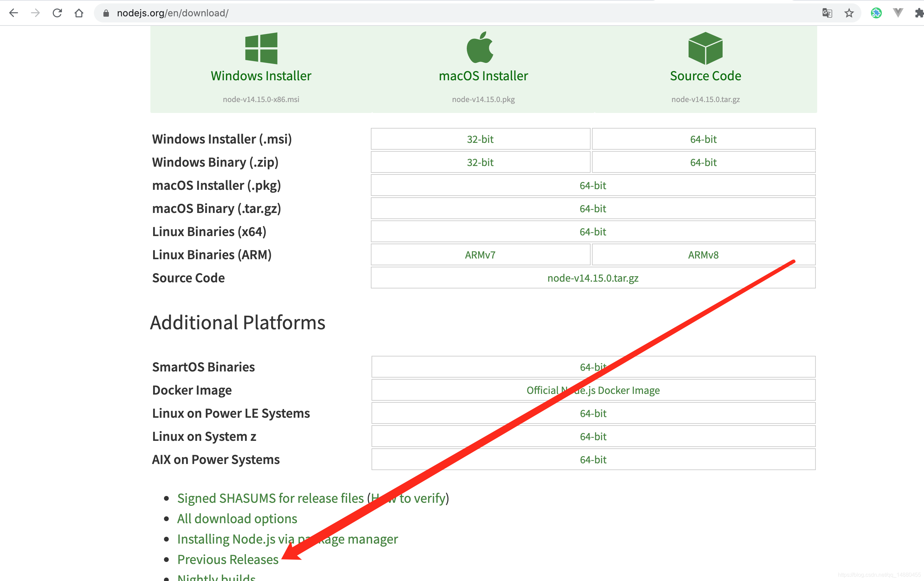Click Installing Node.js via package manager
The width and height of the screenshot is (924, 581).
[x=288, y=538]
